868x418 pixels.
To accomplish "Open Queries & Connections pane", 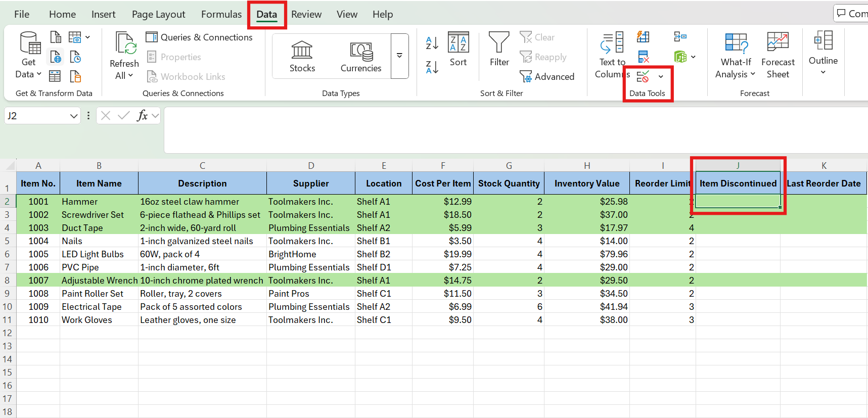I will (x=199, y=37).
